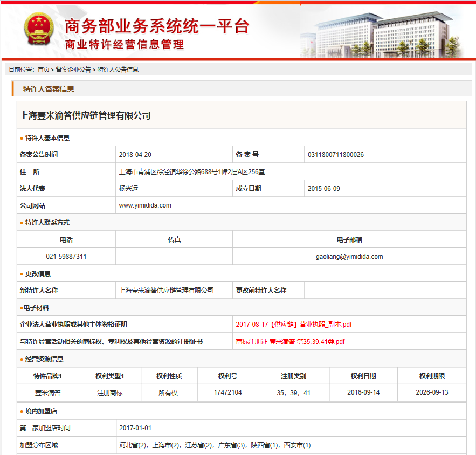This screenshot has height=455, width=476.
Task: Click email gaoliang@yimidida.com
Action: [x=349, y=257]
